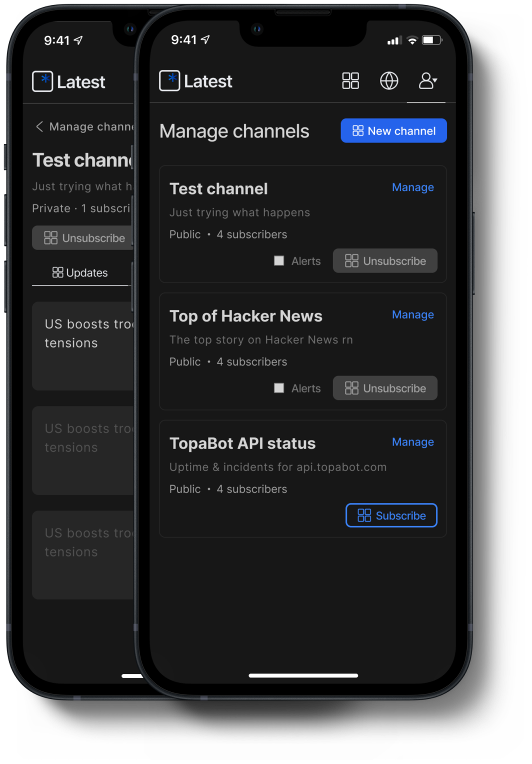
Task: Select the Updates tab on back phone
Action: [x=80, y=273]
